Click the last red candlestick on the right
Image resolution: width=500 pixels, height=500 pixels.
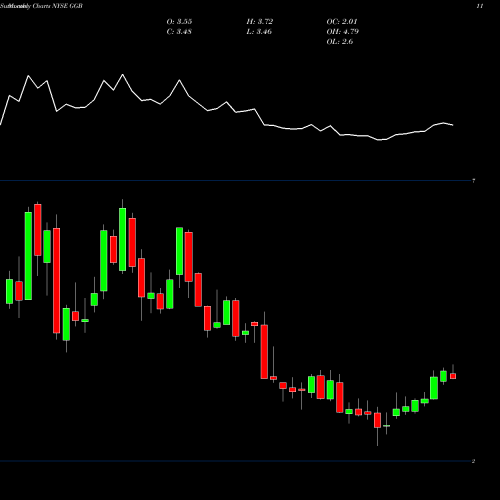pos(453,376)
